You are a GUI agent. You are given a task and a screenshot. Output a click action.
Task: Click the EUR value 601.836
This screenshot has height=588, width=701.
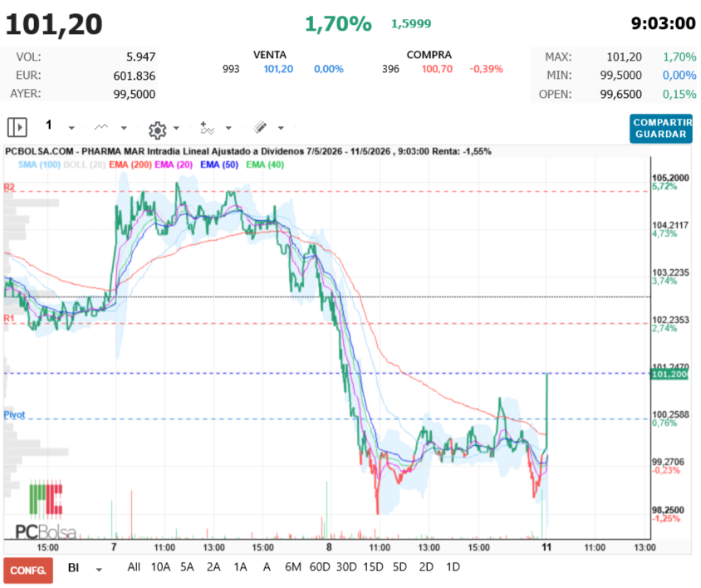[134, 76]
